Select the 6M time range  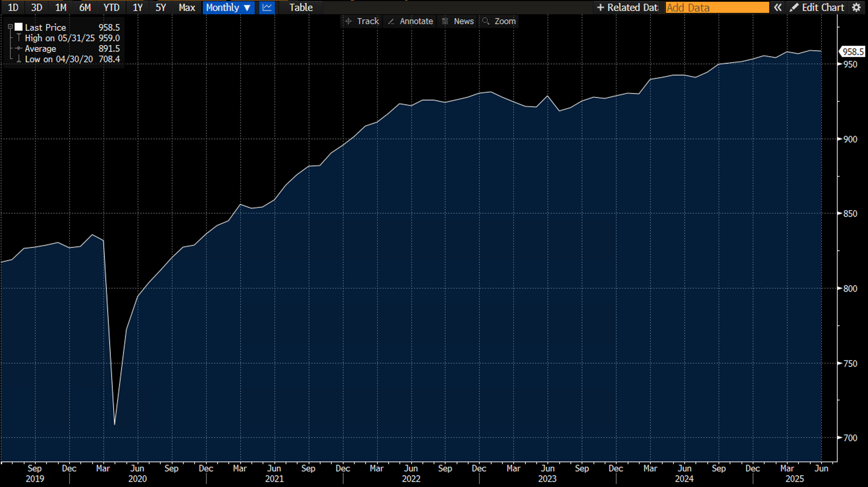click(85, 8)
